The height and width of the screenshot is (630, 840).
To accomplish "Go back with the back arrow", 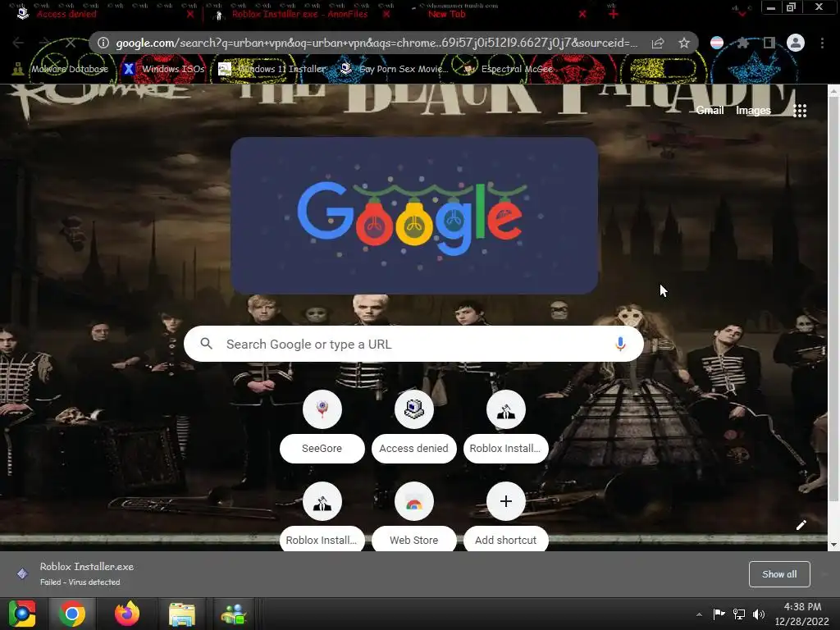I will pyautogui.click(x=18, y=43).
